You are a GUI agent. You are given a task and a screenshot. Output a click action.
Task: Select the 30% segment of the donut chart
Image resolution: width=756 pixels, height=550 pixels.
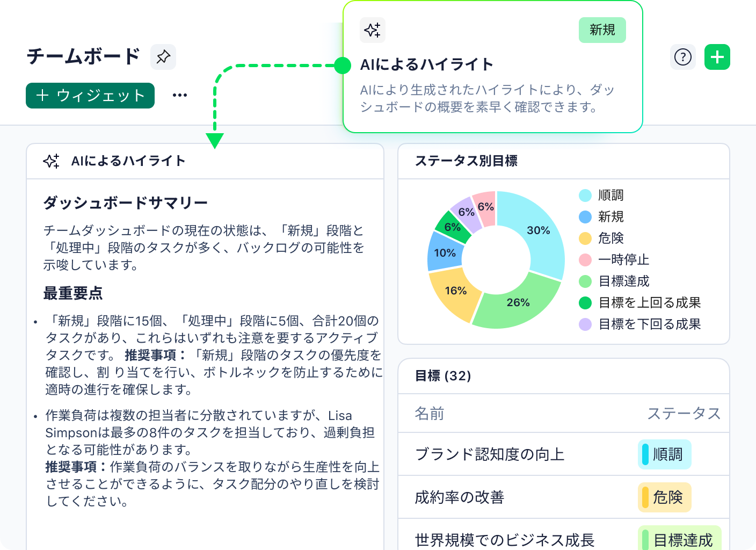click(539, 230)
